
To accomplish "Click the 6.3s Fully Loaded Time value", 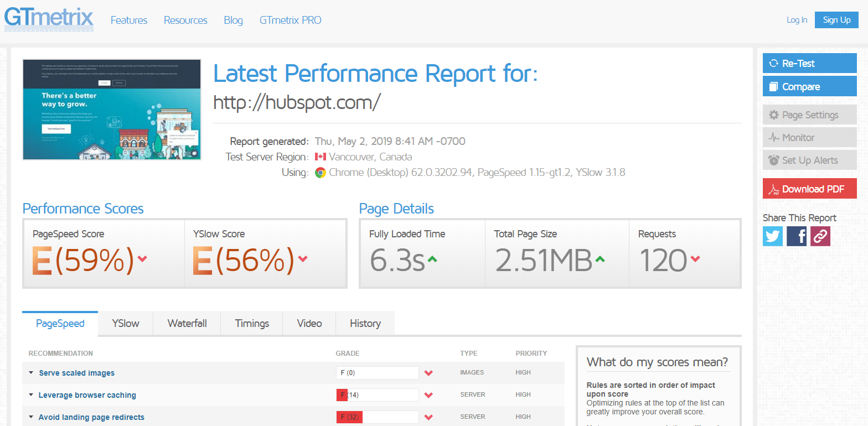I will (397, 261).
